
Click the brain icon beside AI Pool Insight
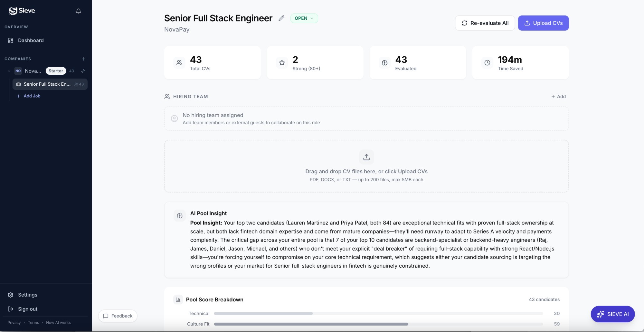coord(180,215)
